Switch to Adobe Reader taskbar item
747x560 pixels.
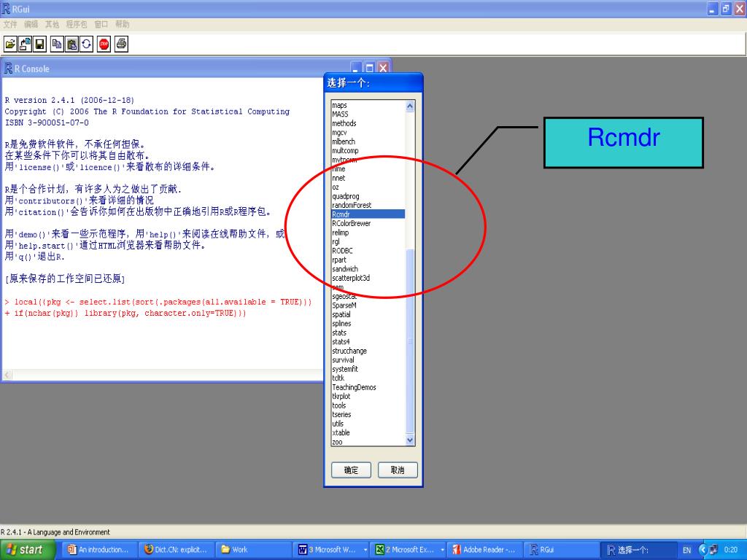coord(484,550)
